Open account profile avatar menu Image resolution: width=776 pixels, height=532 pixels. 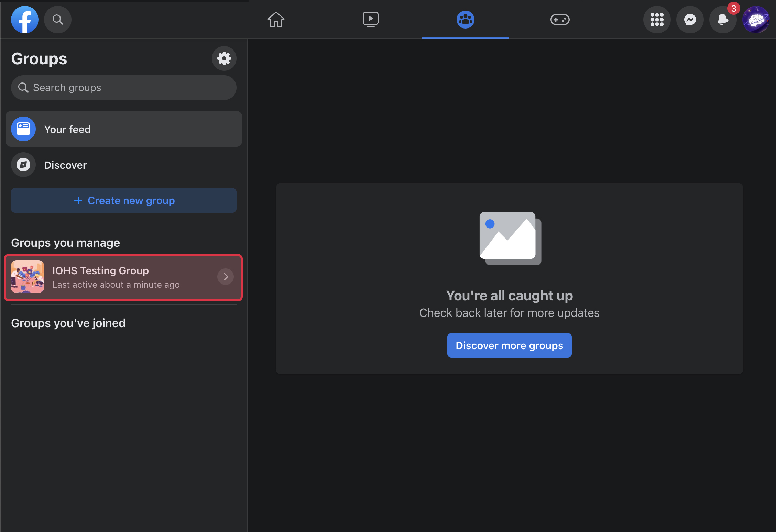tap(756, 20)
